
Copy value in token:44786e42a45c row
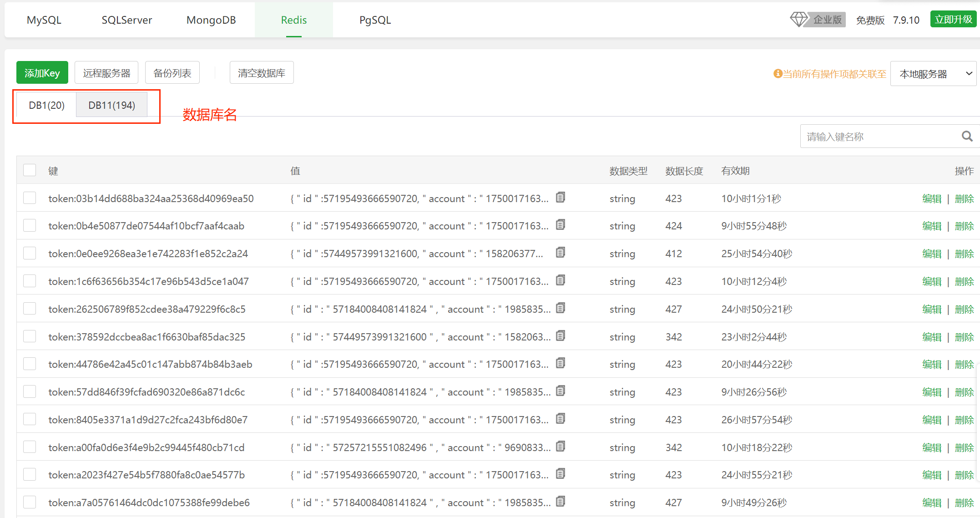tap(561, 363)
